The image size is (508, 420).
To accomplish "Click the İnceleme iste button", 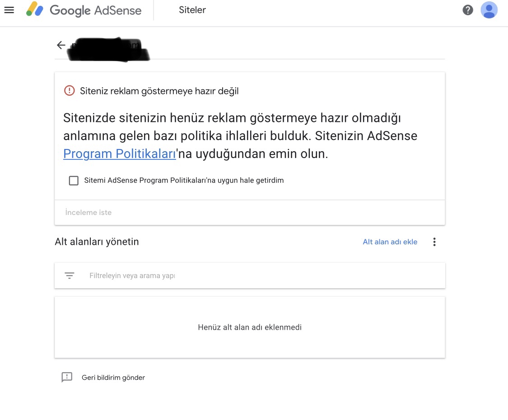I will tap(88, 212).
